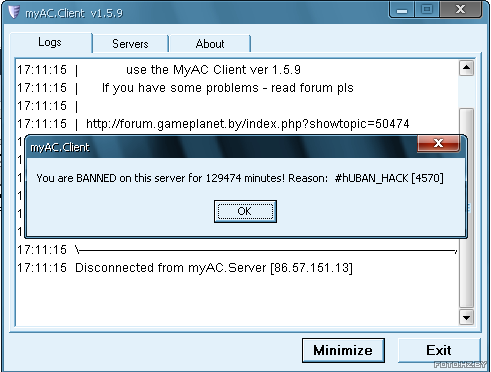This screenshot has width=491, height=372.
Task: Click the myAC shield icon in title bar
Action: tap(14, 12)
